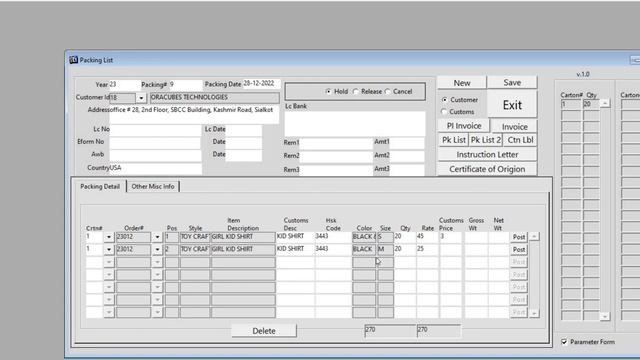The width and height of the screenshot is (640, 360).
Task: Click Rate cell showing 25
Action: pyautogui.click(x=427, y=249)
